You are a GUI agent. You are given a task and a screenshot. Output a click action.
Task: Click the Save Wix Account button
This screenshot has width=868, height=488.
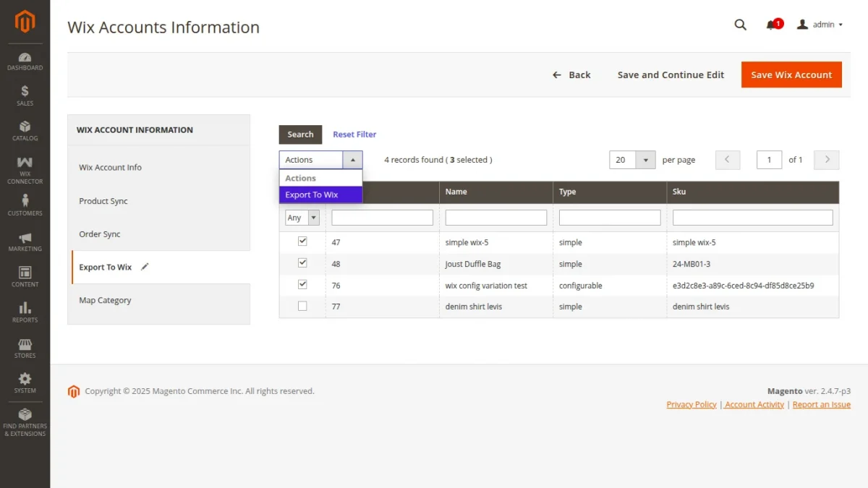[x=791, y=74]
